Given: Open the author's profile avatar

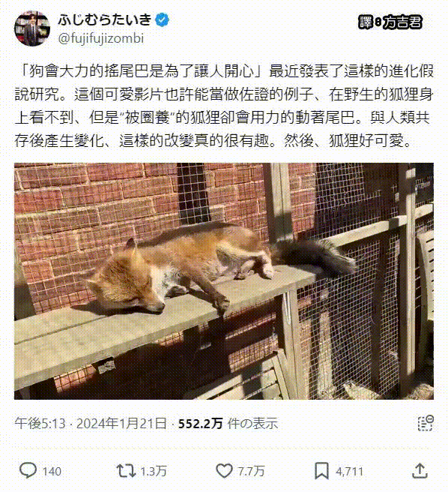Looking at the screenshot, I should pos(32,28).
